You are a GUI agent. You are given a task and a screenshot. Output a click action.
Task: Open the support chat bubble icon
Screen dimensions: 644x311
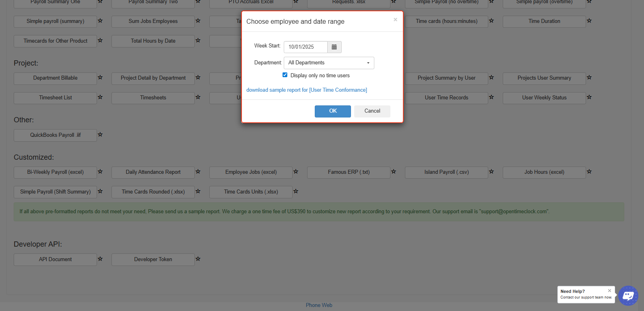[x=628, y=296]
